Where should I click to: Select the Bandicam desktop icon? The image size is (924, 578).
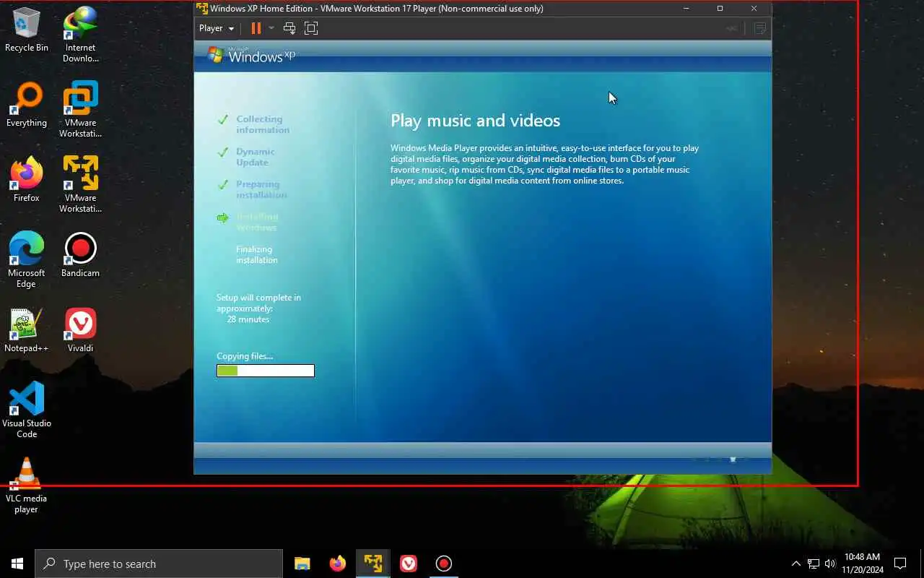(x=80, y=254)
